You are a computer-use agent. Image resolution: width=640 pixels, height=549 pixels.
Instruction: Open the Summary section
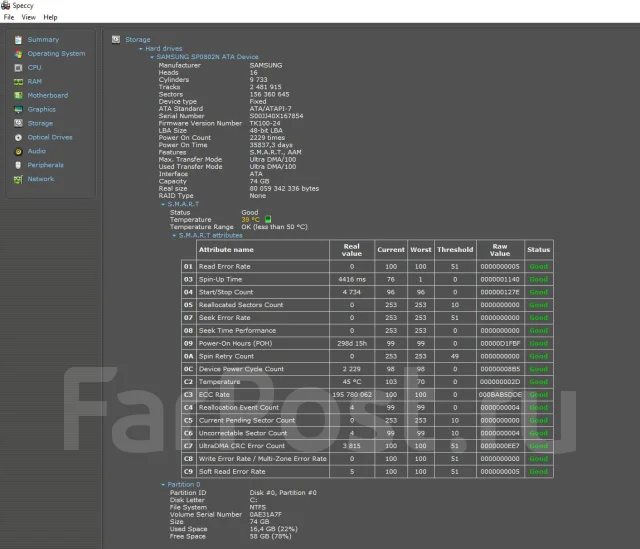click(x=43, y=40)
